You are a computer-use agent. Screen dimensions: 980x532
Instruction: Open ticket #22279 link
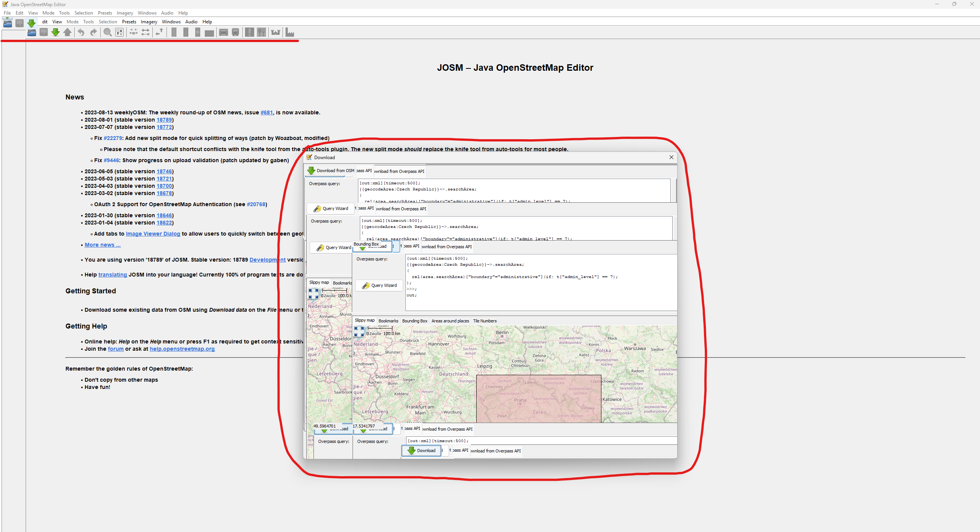(113, 138)
